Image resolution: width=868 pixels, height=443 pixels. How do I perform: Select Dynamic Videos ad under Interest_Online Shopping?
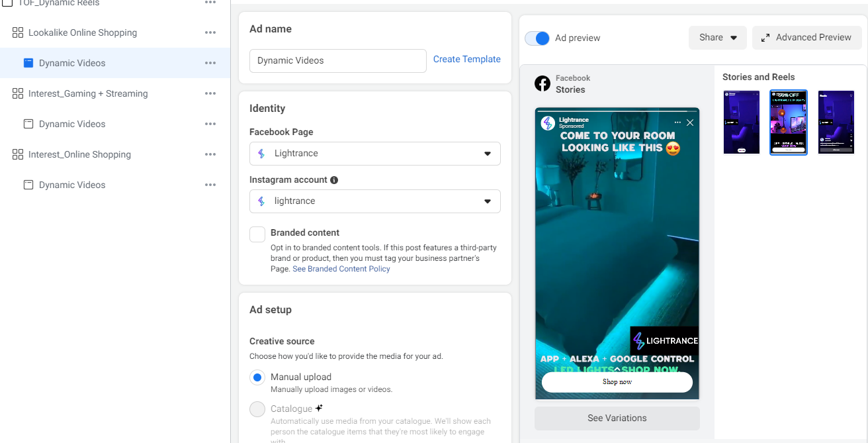(x=72, y=185)
